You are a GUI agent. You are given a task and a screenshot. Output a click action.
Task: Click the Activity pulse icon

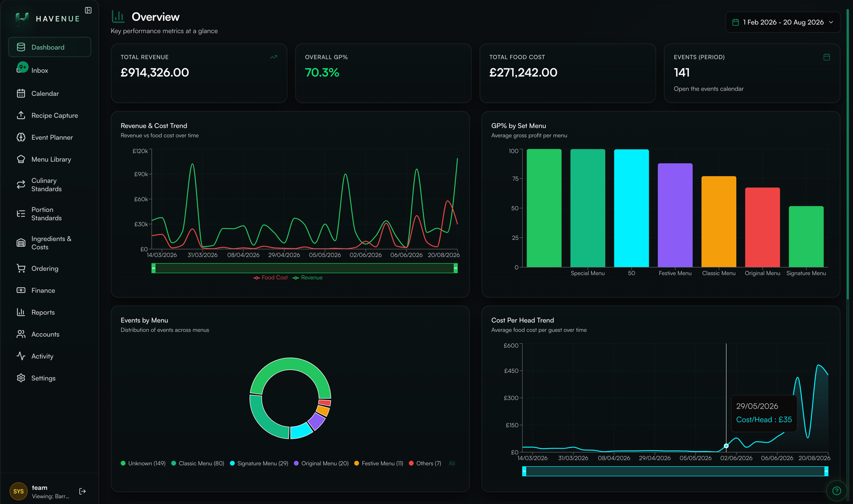pos(21,356)
